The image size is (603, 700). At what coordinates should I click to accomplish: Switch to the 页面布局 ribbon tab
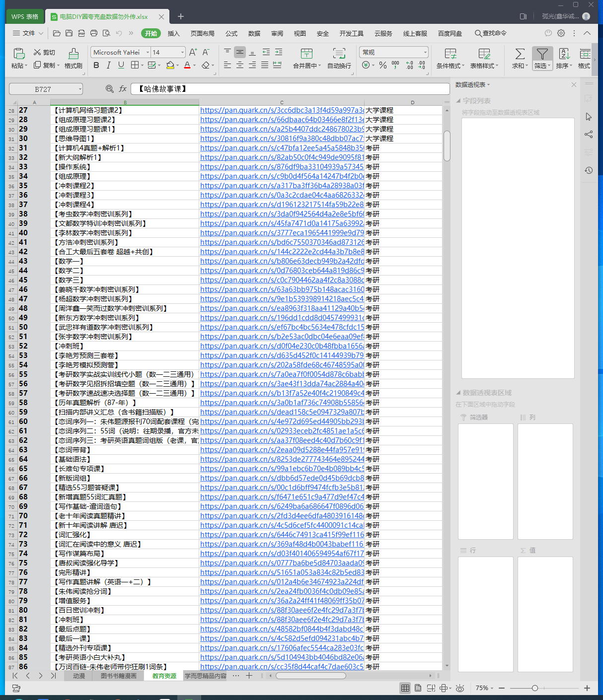[203, 33]
